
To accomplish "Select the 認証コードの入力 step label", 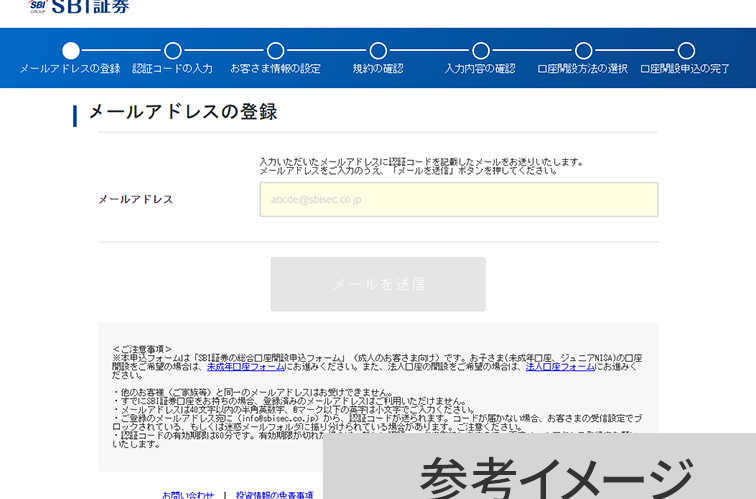I will [x=173, y=69].
